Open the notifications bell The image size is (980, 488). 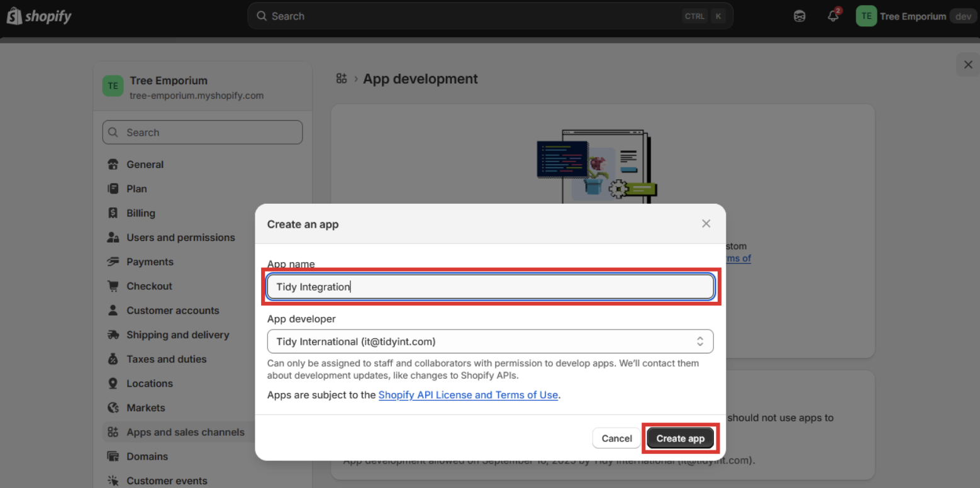[x=833, y=16]
